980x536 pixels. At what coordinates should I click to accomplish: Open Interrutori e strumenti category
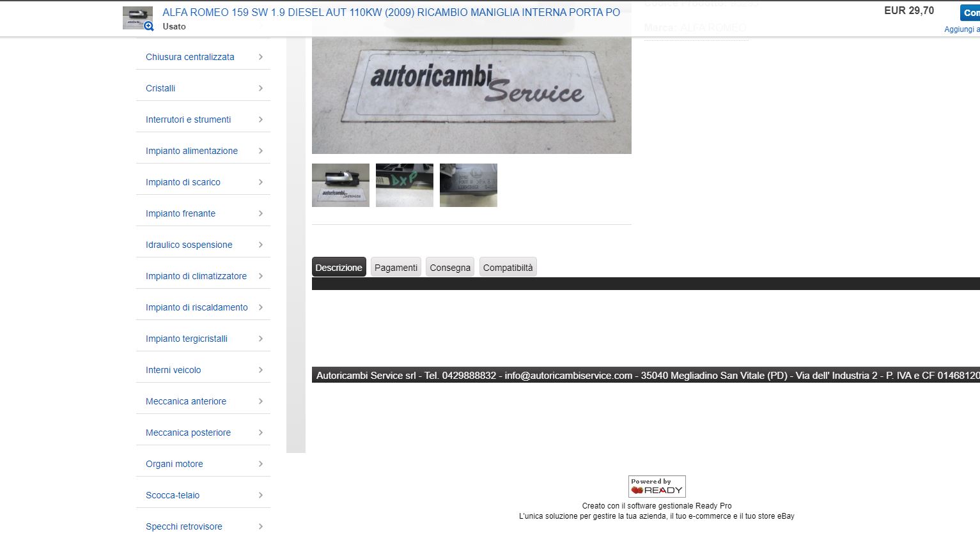pos(188,119)
